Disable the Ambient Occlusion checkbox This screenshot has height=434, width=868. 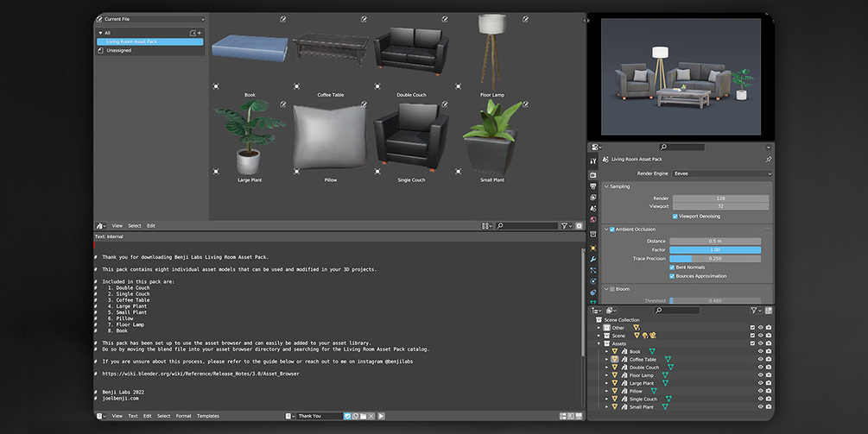612,230
